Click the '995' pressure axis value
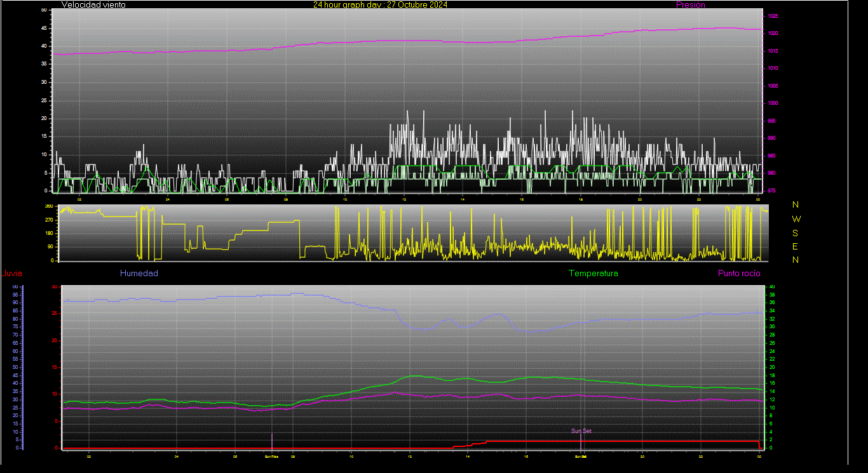The image size is (868, 473). point(771,121)
